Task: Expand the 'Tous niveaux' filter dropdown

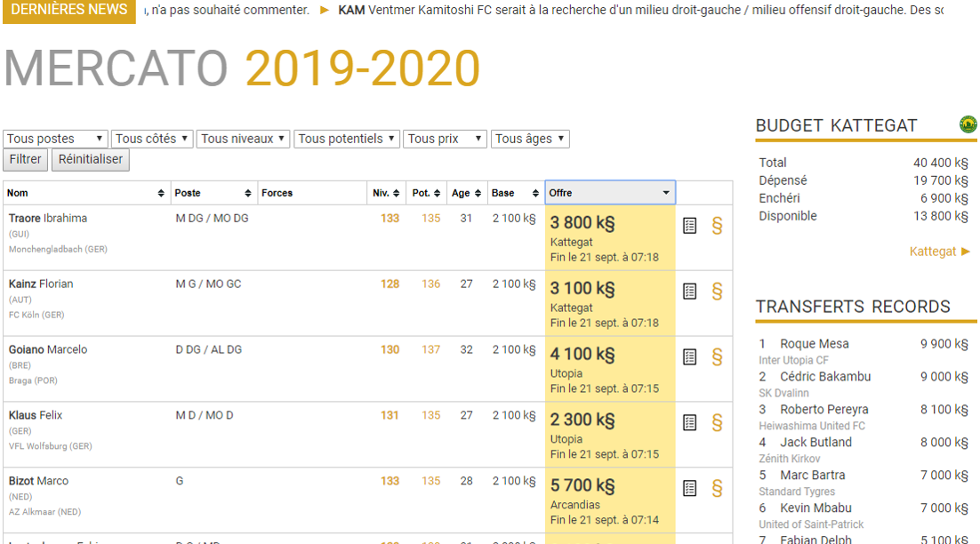Action: 243,139
